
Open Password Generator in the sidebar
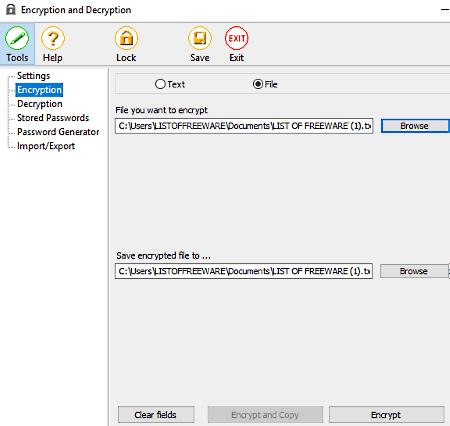point(58,132)
